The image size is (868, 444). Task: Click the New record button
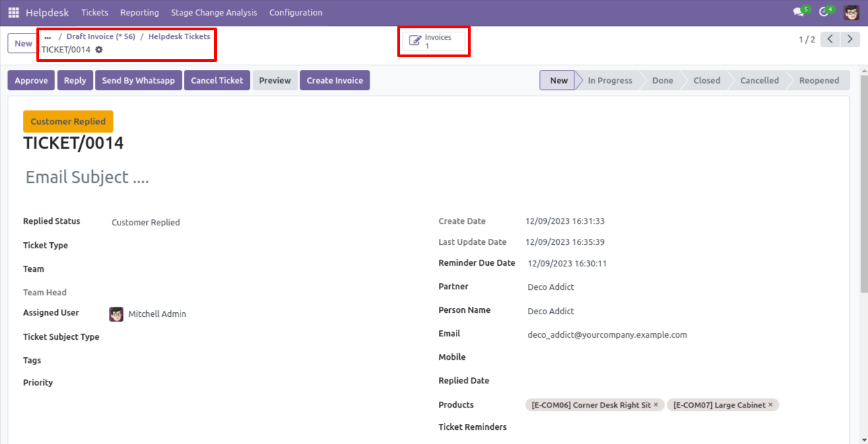tap(24, 44)
